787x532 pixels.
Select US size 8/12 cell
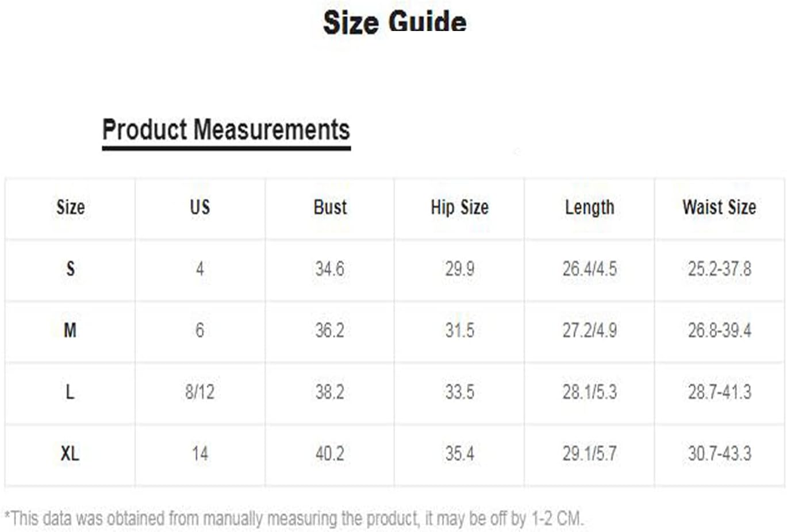pyautogui.click(x=199, y=392)
